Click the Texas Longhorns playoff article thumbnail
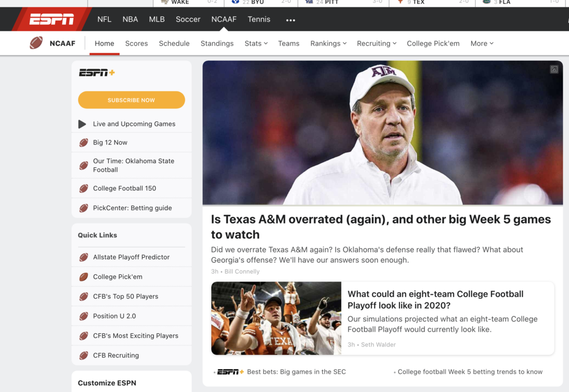This screenshot has width=569, height=392. click(276, 318)
